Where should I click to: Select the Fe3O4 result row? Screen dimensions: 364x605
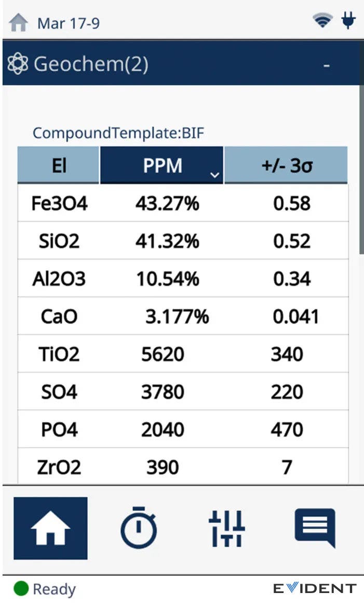coord(183,203)
